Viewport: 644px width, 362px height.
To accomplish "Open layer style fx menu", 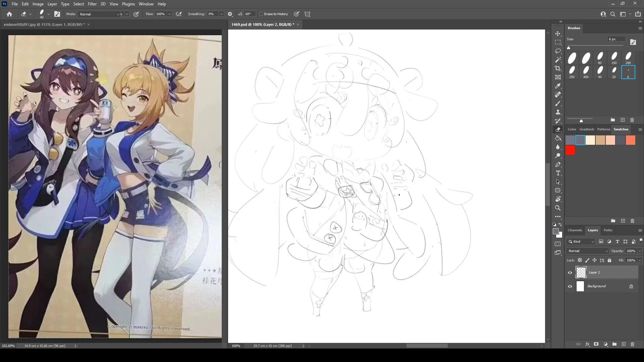I will pyautogui.click(x=587, y=344).
